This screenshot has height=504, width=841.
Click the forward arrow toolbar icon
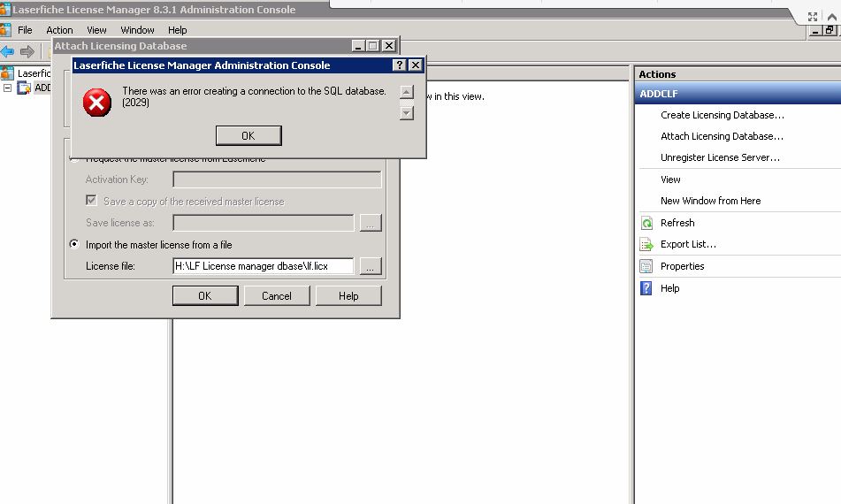[27, 51]
